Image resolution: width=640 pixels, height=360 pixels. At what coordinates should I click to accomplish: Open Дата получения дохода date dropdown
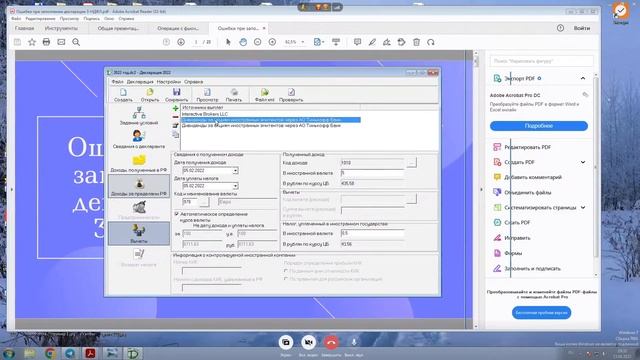point(236,171)
